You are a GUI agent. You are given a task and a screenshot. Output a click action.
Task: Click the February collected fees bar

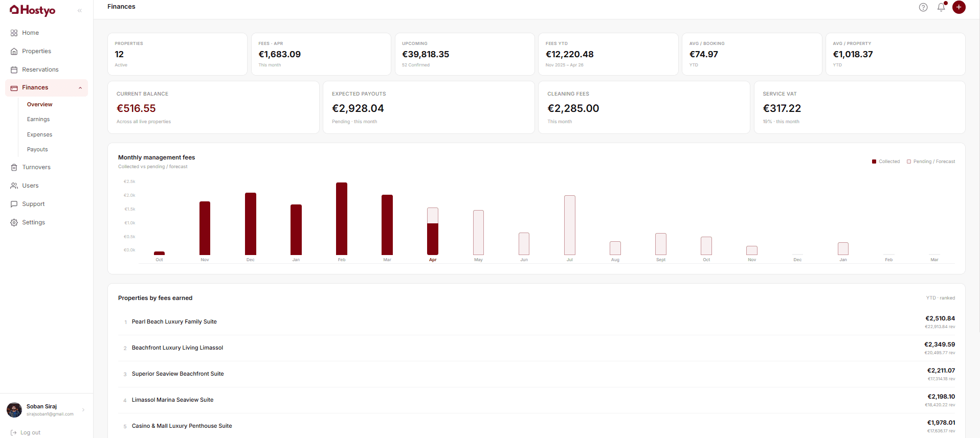(x=342, y=219)
